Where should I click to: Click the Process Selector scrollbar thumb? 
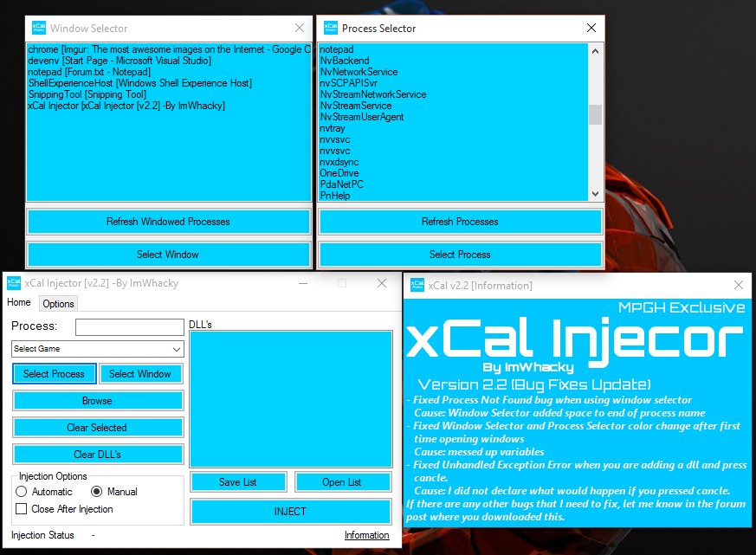(x=596, y=115)
